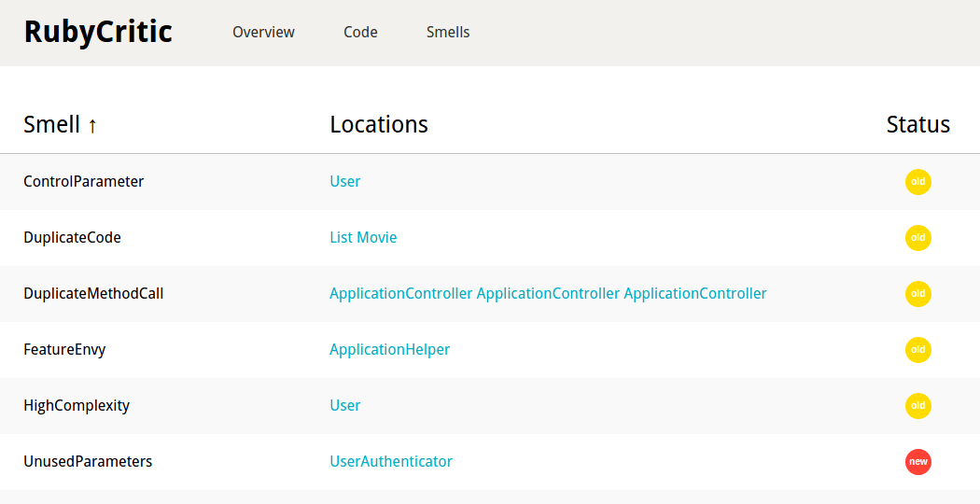This screenshot has height=504, width=980.
Task: Click the old status badge for ControlParameter
Action: pyautogui.click(x=917, y=182)
